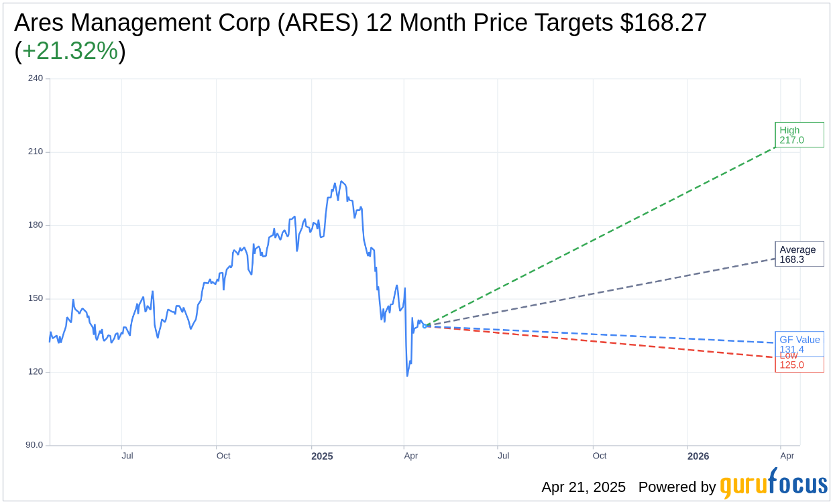
Task: Click the Apr 21, 2025 date text
Action: 584,487
